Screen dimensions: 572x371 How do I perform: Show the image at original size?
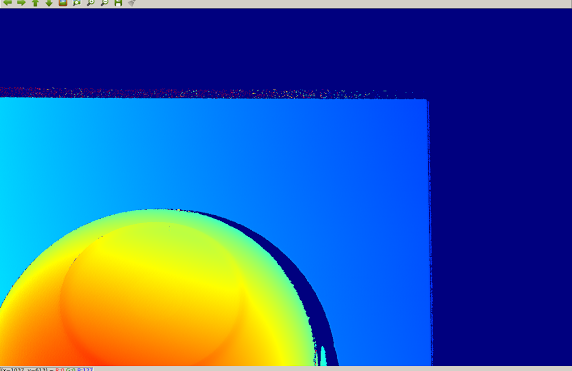pyautogui.click(x=63, y=3)
